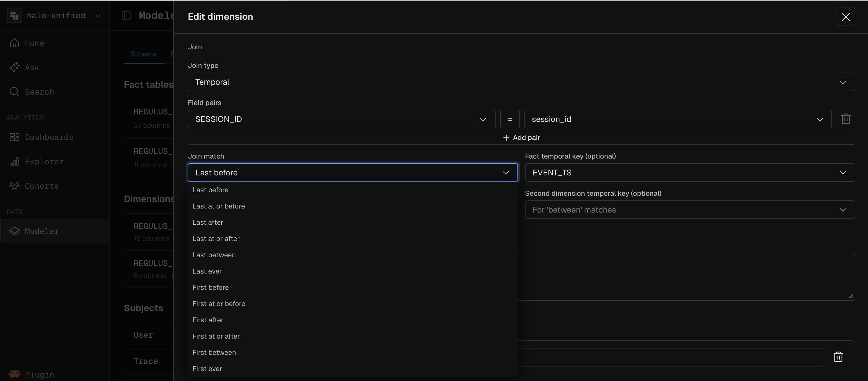Click the input field beside bottom trash icon
Screen dimensions: 868x381
(671, 357)
